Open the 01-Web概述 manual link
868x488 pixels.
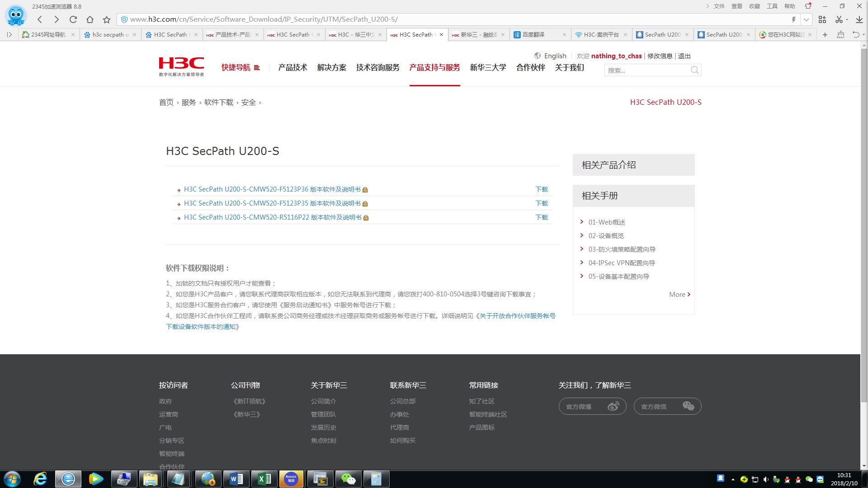(607, 222)
